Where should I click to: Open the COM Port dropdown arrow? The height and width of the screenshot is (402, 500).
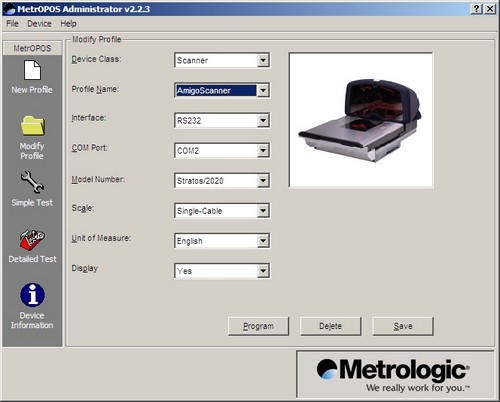click(263, 150)
